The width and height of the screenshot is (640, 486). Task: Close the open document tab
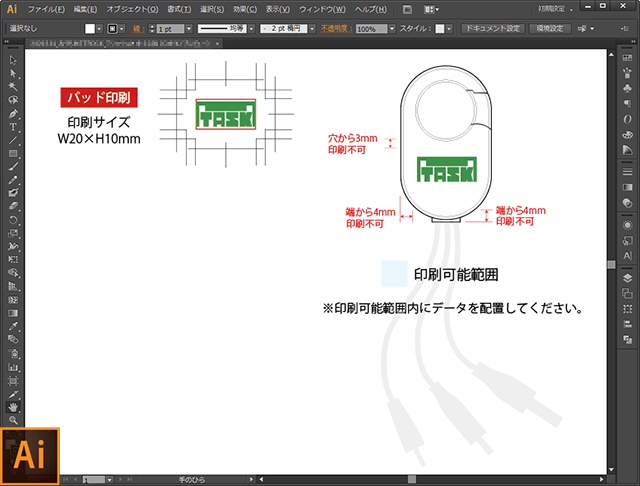pos(218,43)
